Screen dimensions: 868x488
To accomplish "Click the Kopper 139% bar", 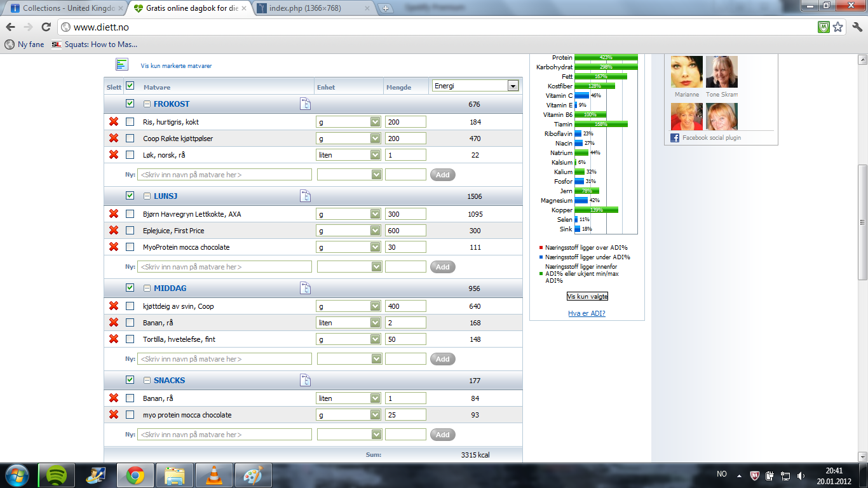I will click(x=597, y=210).
